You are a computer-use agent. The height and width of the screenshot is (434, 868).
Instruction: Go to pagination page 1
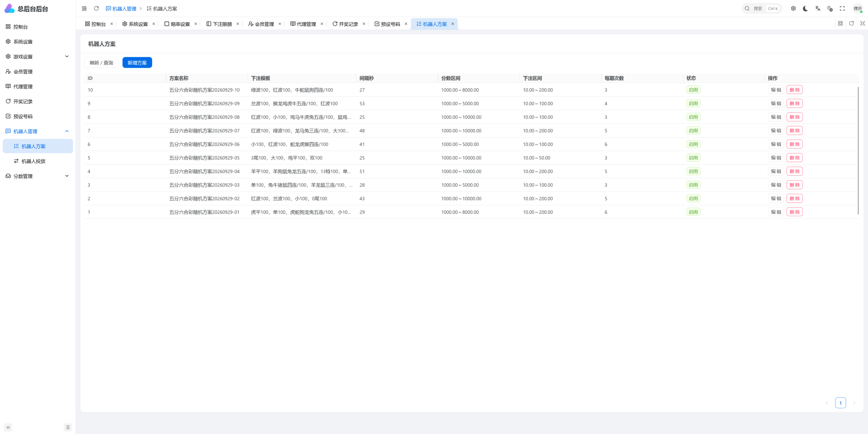coord(841,403)
